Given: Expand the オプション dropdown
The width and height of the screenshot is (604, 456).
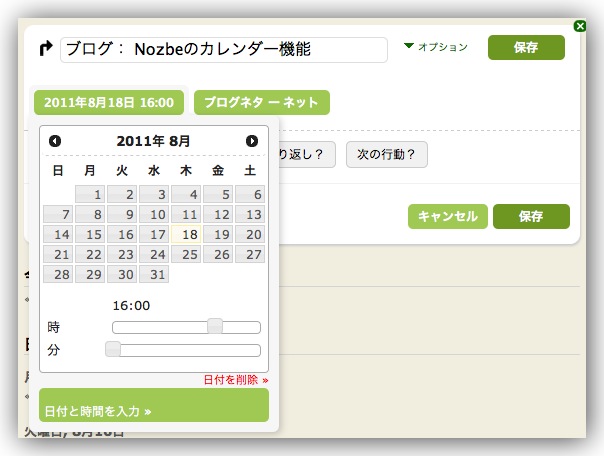Looking at the screenshot, I should [x=435, y=47].
